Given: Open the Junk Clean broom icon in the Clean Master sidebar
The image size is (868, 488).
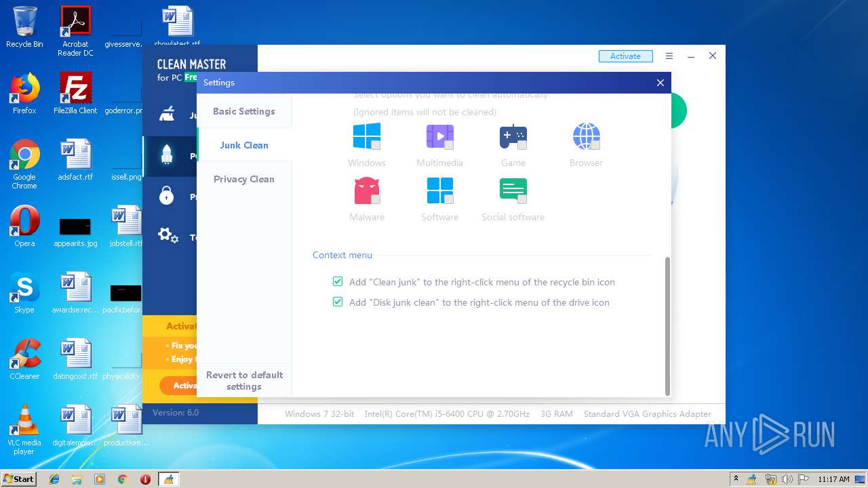Looking at the screenshot, I should (167, 115).
